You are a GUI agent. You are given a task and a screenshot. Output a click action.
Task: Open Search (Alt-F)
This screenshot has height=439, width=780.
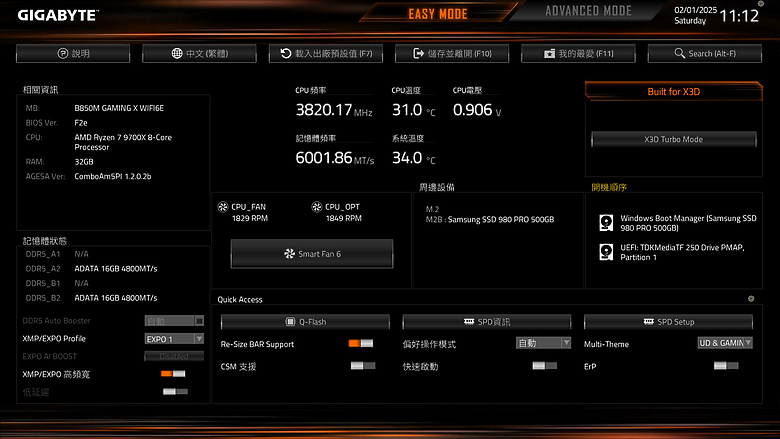tap(705, 53)
